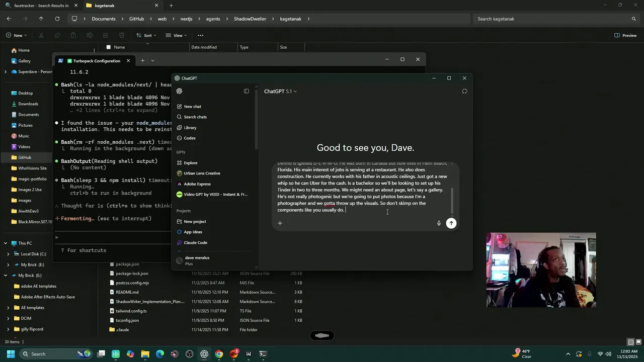Open Microsoft Edge from the taskbar
This screenshot has height=362, width=644.
160,354
